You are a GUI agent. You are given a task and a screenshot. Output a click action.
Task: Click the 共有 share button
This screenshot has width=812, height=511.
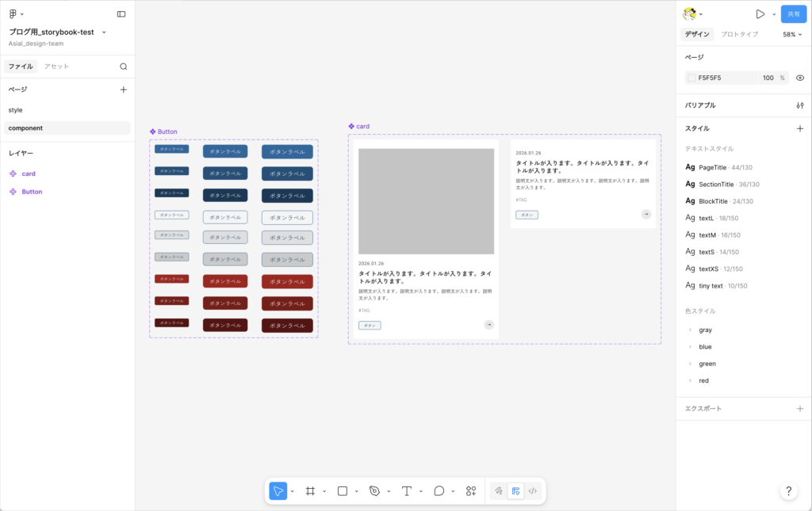[794, 14]
